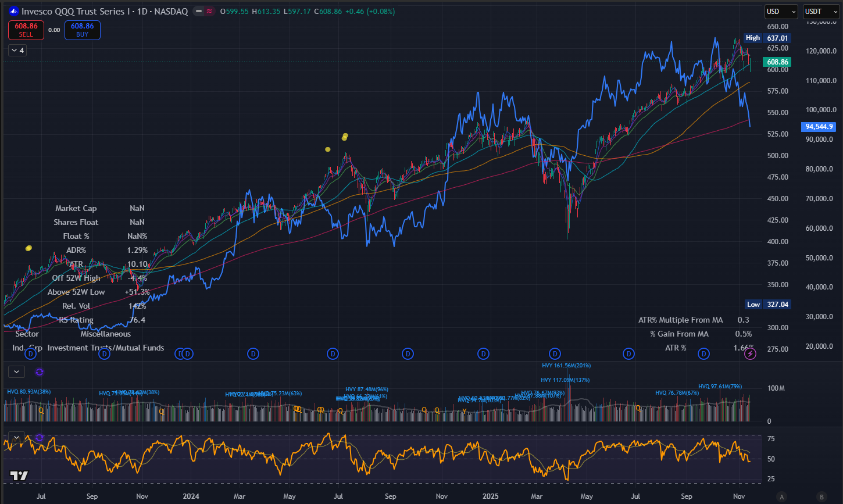Click the Investment Trusts/Mutual Funds industry group text

pyautogui.click(x=106, y=348)
